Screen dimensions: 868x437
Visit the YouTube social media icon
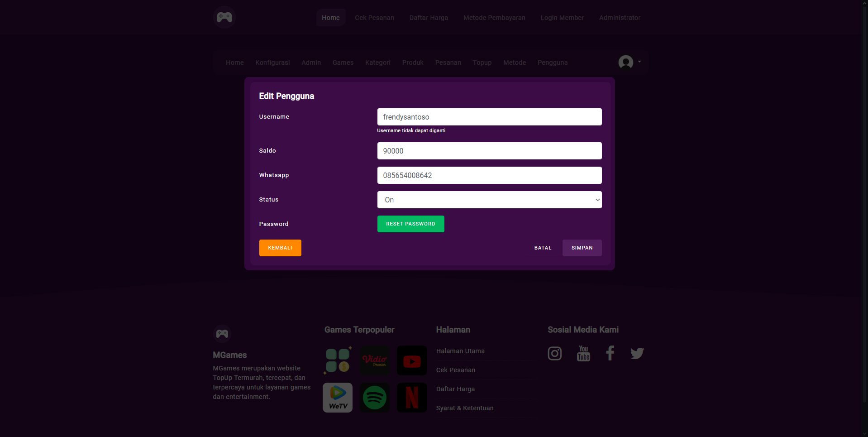[x=584, y=353]
